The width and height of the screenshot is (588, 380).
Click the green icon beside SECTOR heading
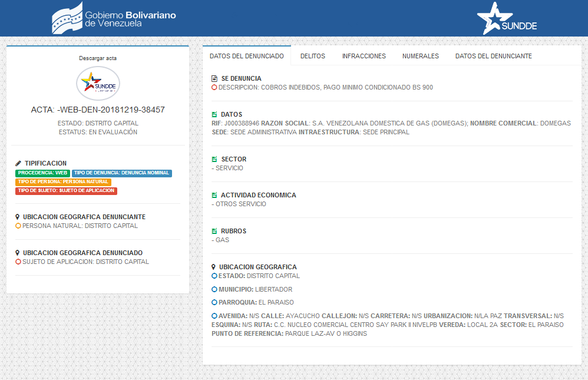pos(214,159)
